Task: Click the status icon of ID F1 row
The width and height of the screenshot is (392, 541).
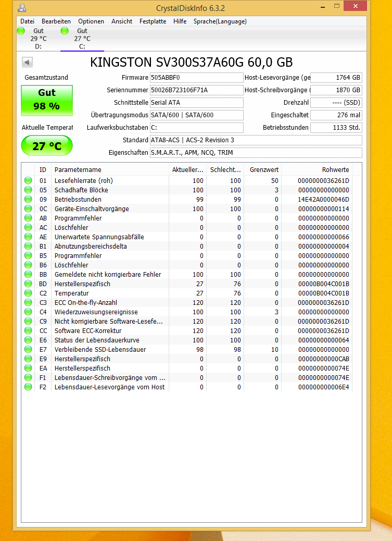Action: click(28, 377)
